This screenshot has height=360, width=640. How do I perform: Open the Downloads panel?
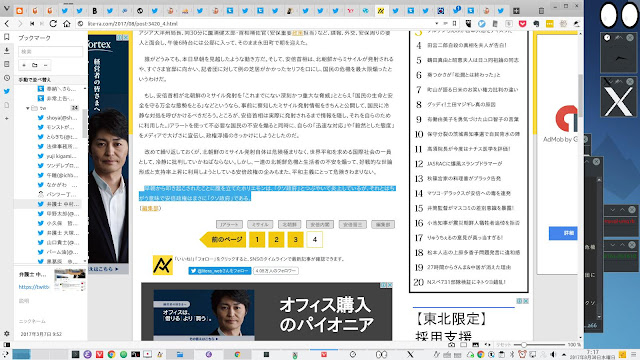click(7, 51)
